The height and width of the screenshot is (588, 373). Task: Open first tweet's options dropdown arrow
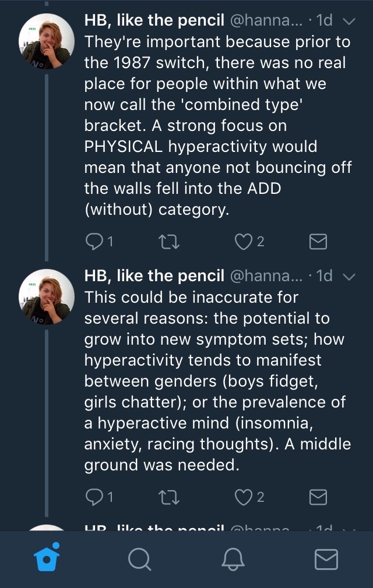click(x=349, y=22)
